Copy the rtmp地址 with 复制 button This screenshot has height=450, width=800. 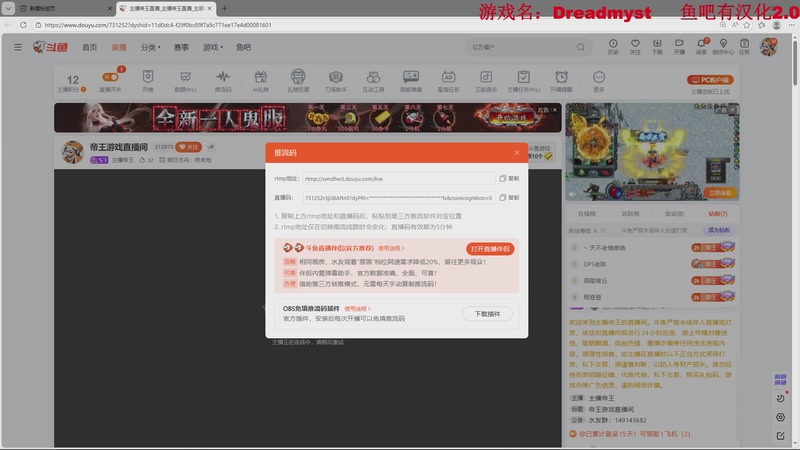(x=509, y=179)
